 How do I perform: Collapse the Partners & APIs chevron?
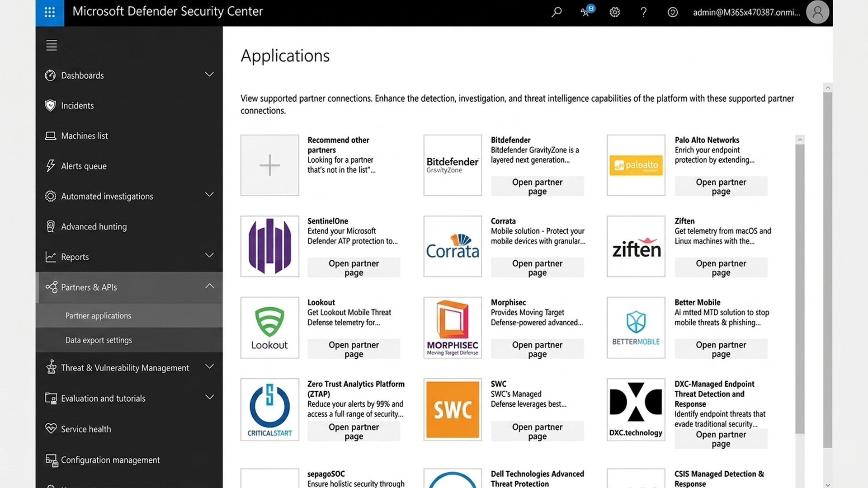click(209, 286)
